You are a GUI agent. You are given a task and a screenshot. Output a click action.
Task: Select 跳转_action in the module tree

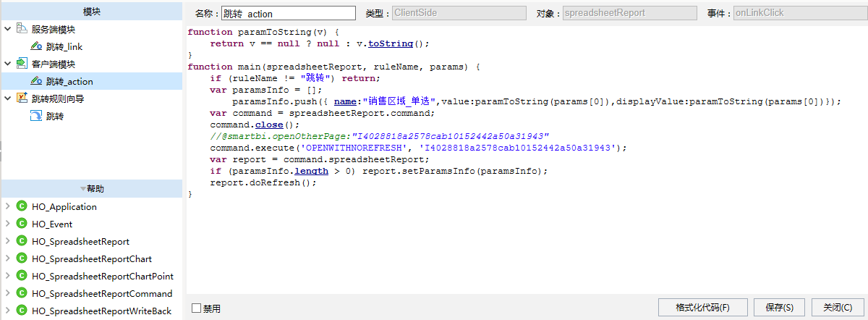(69, 81)
